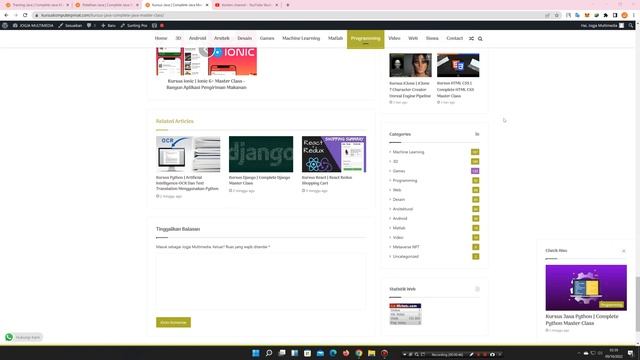The image size is (640, 360).
Task: Click the page vertical scrollbar thumb
Action: coord(637,304)
